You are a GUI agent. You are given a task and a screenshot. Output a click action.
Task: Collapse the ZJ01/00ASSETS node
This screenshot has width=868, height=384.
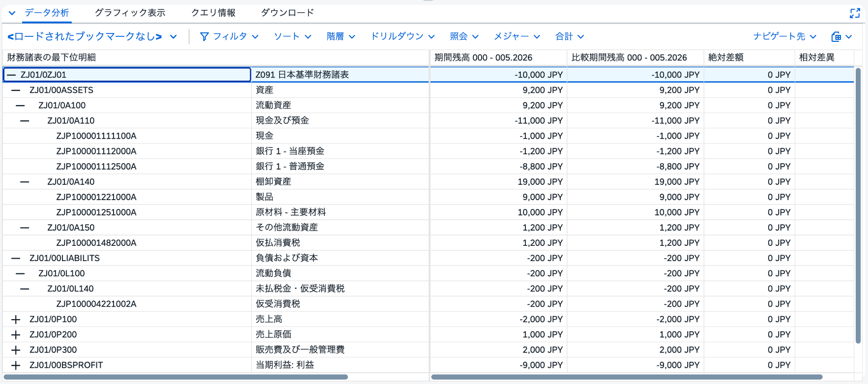[16, 90]
